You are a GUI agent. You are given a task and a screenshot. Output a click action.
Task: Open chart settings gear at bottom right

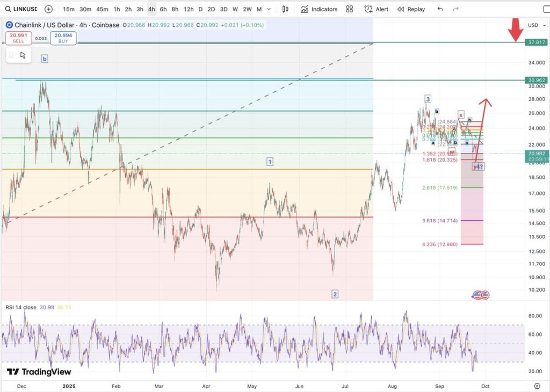(537, 386)
